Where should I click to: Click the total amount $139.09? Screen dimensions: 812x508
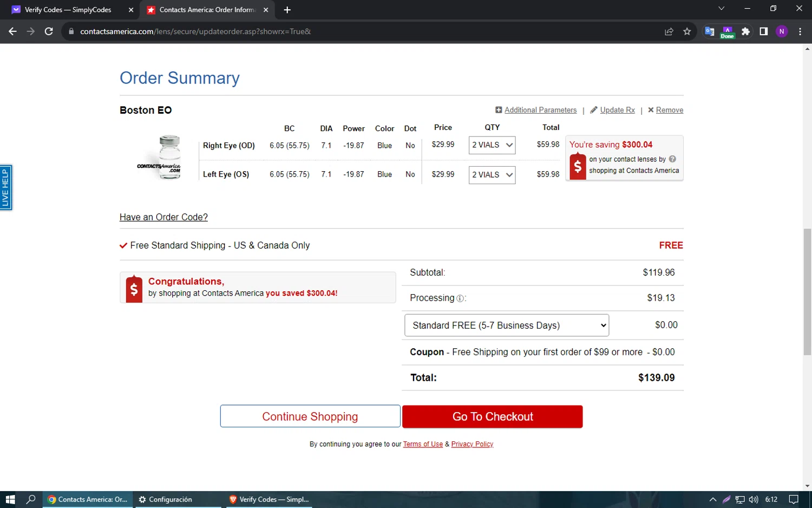[x=656, y=377]
